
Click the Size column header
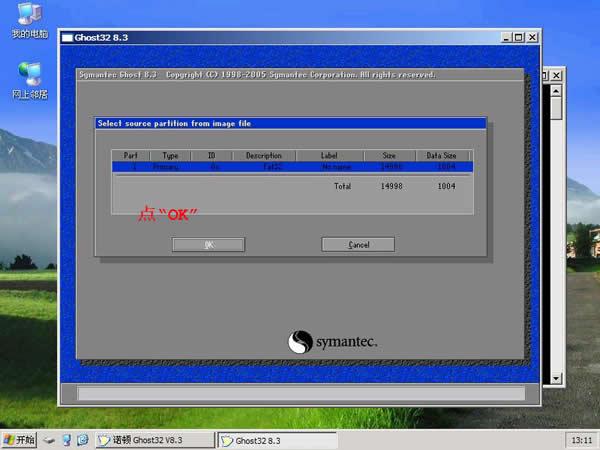click(389, 155)
